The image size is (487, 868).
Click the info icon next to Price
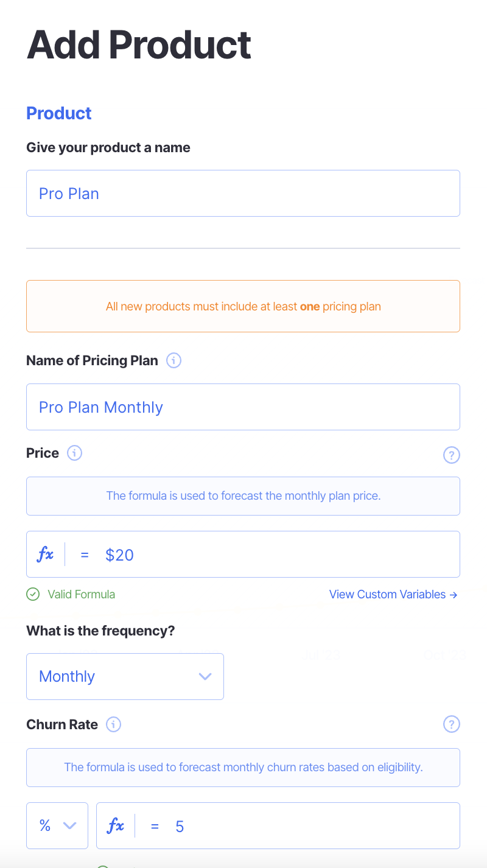click(x=74, y=453)
